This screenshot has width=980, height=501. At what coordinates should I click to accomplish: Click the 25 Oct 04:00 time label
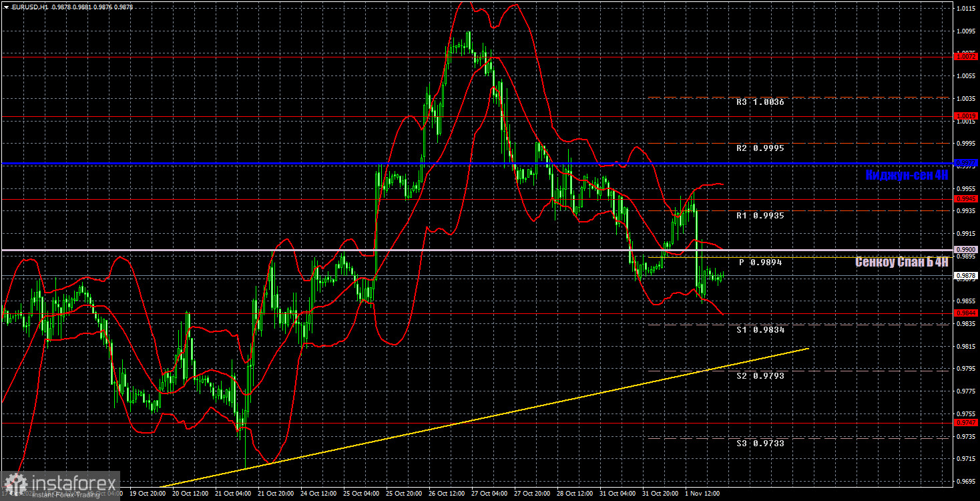(x=361, y=494)
